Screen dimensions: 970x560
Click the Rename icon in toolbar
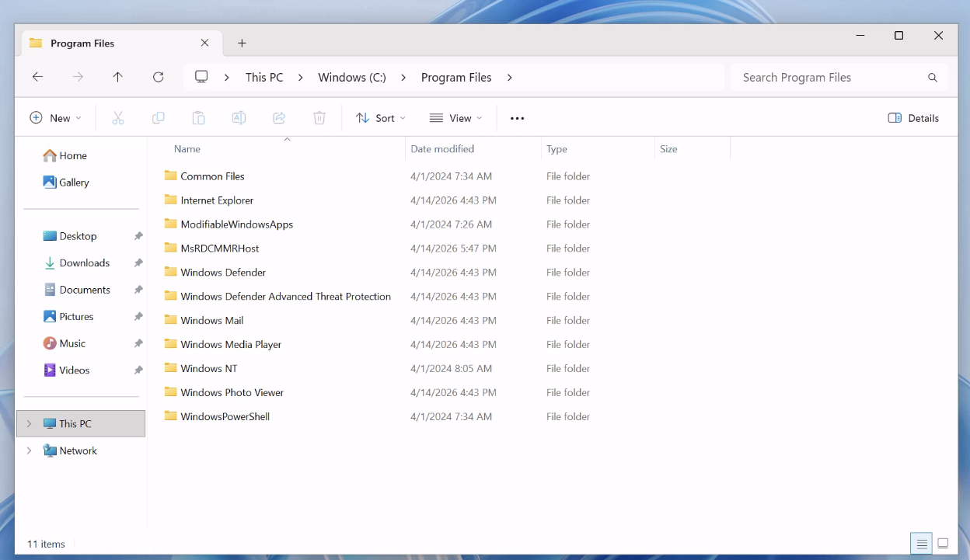click(239, 118)
